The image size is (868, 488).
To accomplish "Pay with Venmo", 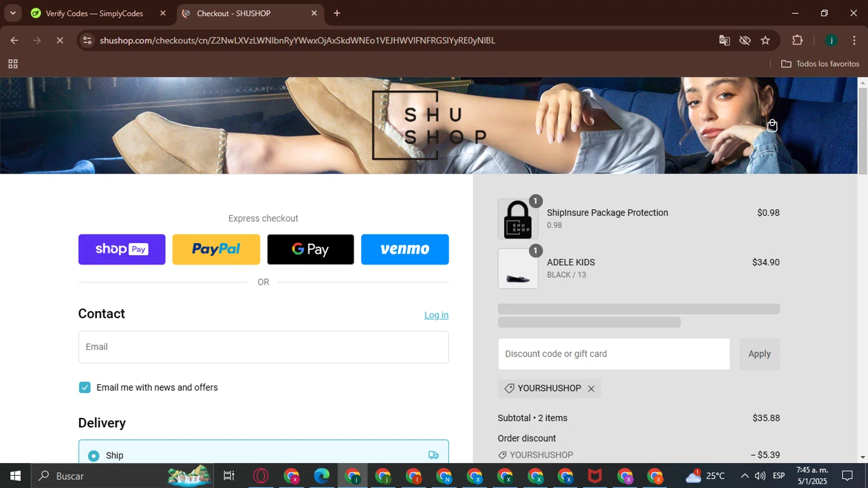I will 405,249.
